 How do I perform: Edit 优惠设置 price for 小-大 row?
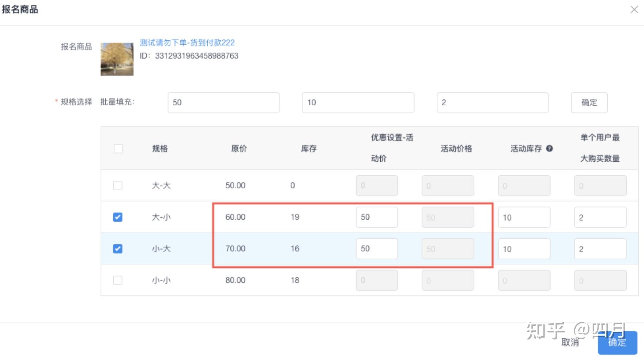tap(377, 249)
